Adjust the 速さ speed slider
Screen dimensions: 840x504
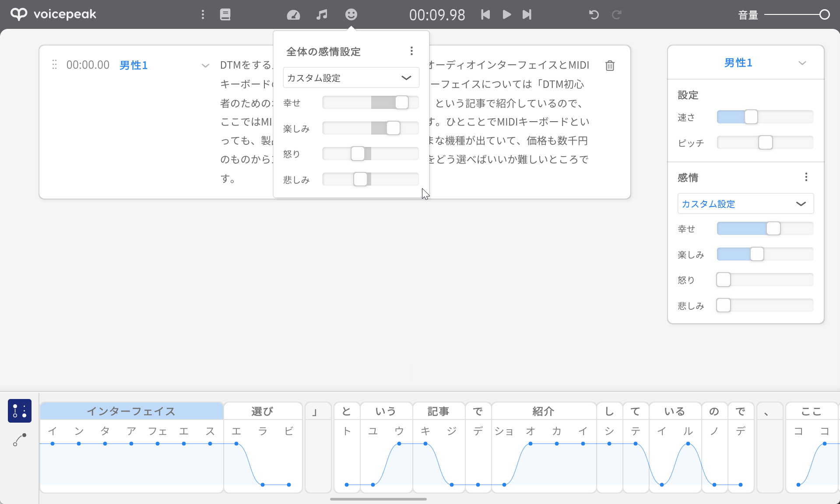pyautogui.click(x=765, y=117)
